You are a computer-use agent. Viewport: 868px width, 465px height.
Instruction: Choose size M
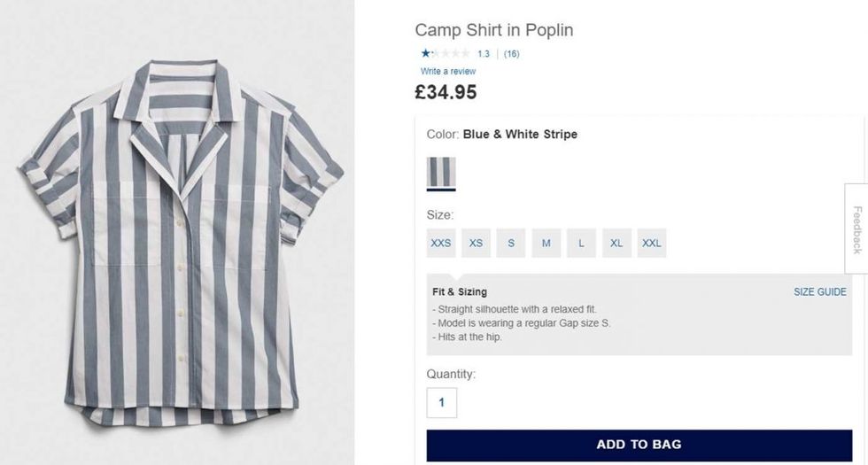coord(546,243)
